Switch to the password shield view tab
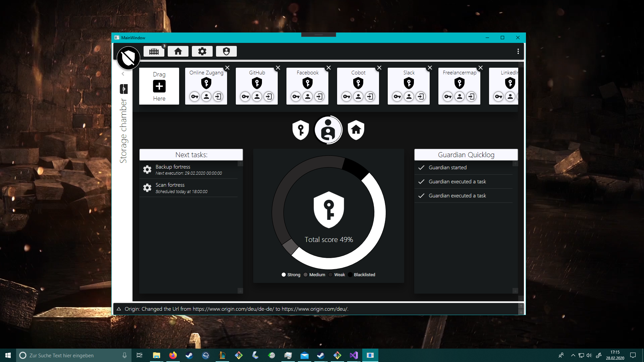This screenshot has height=362, width=644. pos(301,130)
